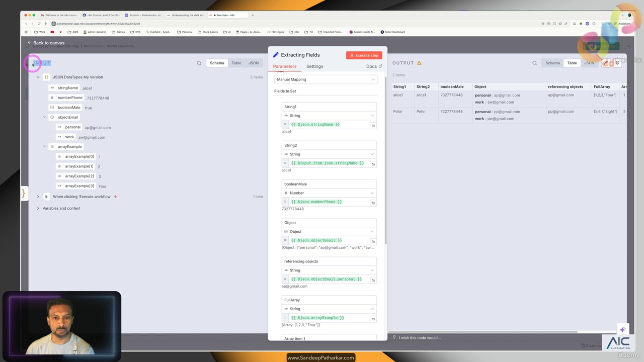The width and height of the screenshot is (644, 362).
Task: Select arrayExample[1] schema item
Action: coord(75,166)
